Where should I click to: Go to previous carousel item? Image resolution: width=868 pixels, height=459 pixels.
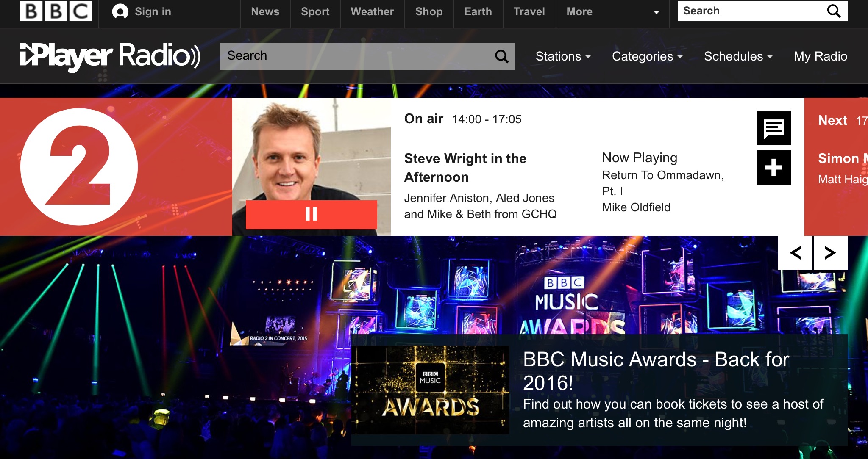coord(795,253)
